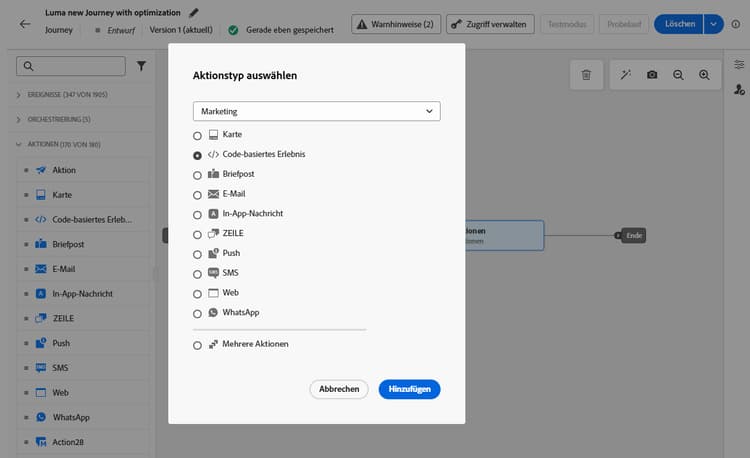The width and height of the screenshot is (750, 458).
Task: Click the magic wand icon
Action: (626, 75)
